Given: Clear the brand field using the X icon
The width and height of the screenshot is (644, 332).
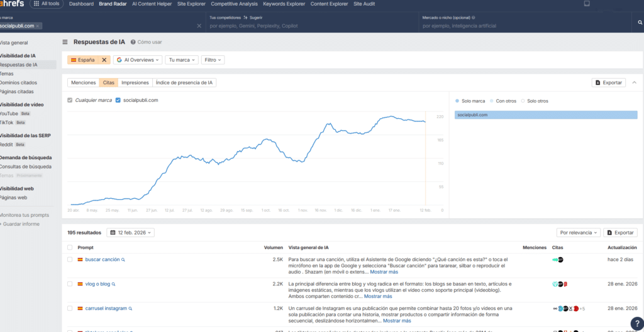Looking at the screenshot, I should [199, 26].
